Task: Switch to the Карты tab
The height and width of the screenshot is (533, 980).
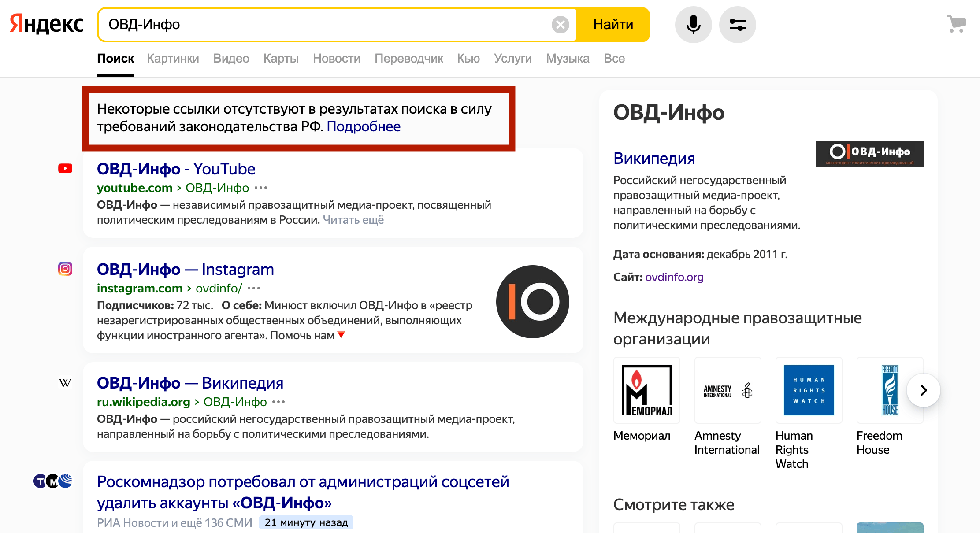Action: pos(281,59)
